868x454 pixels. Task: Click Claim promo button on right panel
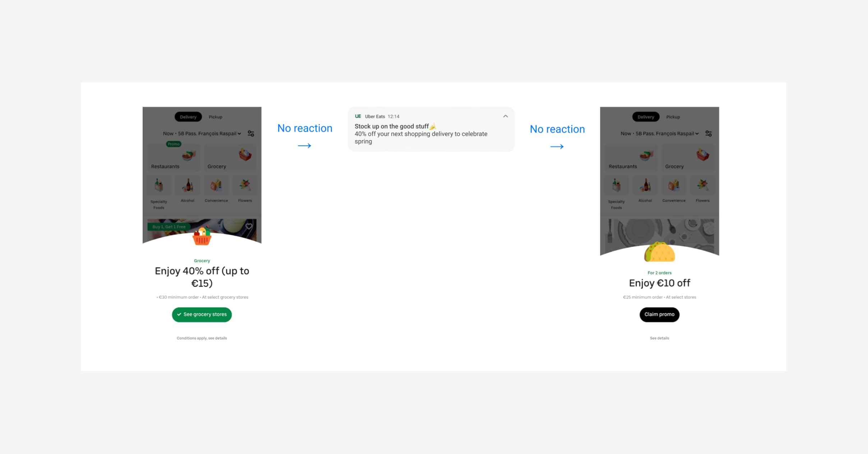pos(659,315)
